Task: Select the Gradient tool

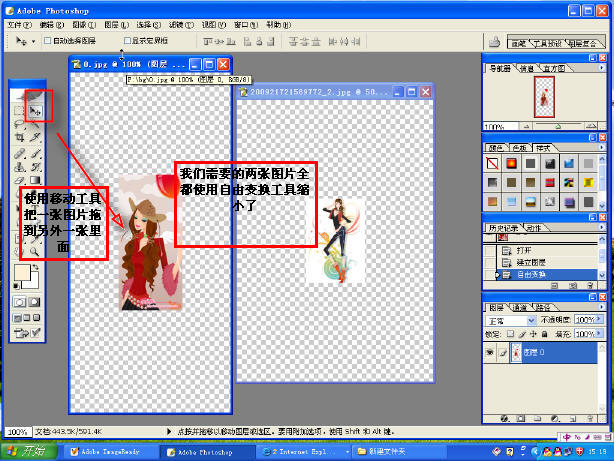Action: (x=36, y=180)
